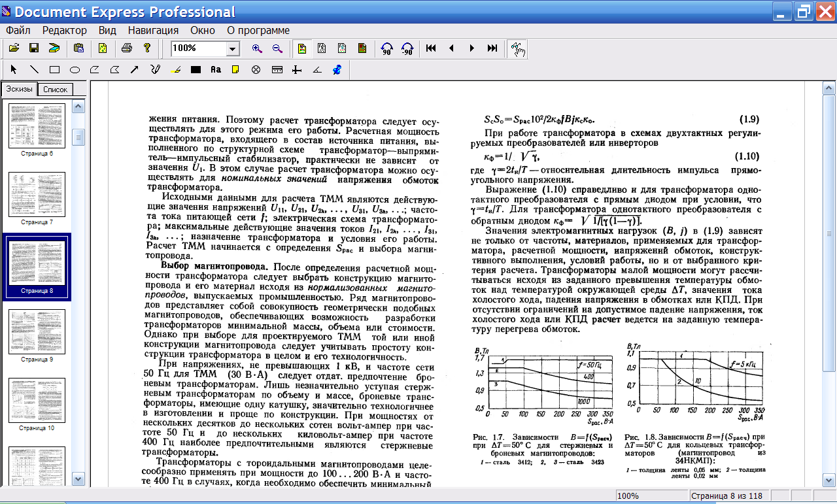This screenshot has width=837, height=504.
Task: Zoom out with the minus magnifier
Action: (x=277, y=48)
